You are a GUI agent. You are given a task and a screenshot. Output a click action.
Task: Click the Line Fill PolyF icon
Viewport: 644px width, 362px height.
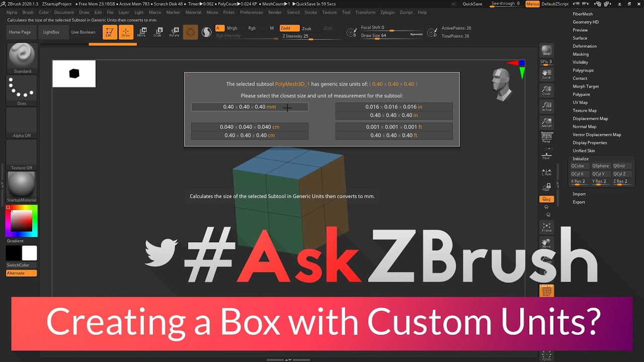pos(546,291)
